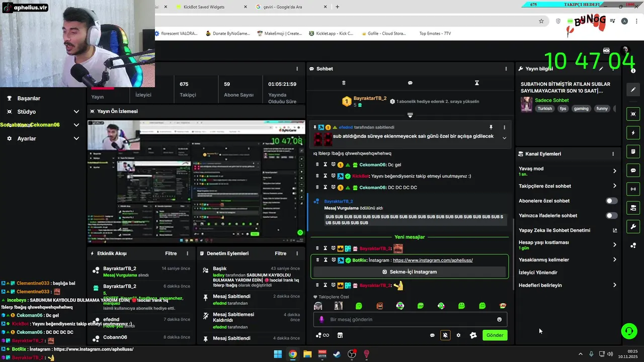The height and width of the screenshot is (362, 644).
Task: Open Etkinlik Akışı three-dot menu
Action: 188,253
